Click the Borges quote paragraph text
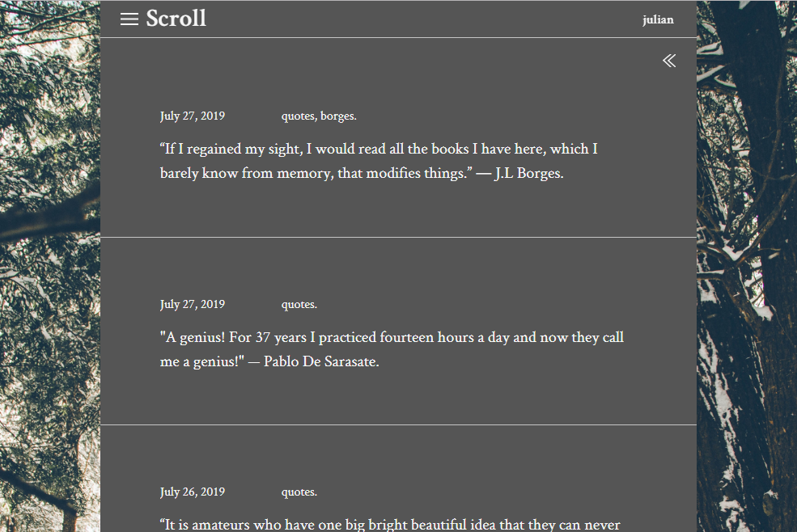The image size is (797, 532). (x=372, y=160)
